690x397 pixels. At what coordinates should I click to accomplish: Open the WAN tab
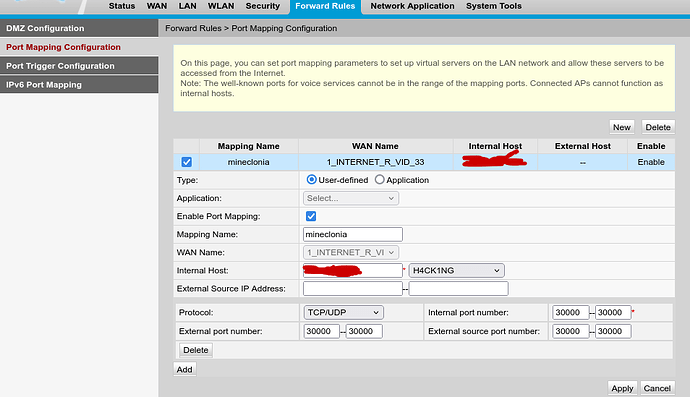[x=157, y=6]
